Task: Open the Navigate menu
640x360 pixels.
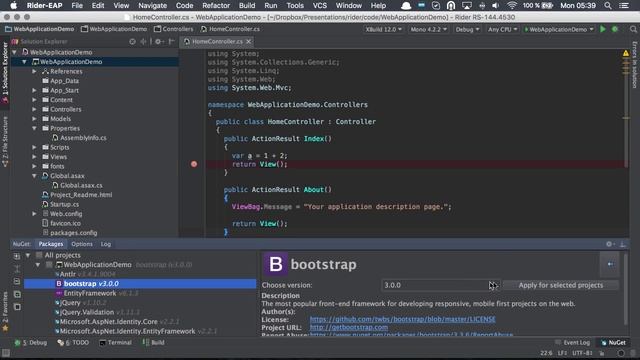Action: [x=152, y=5]
